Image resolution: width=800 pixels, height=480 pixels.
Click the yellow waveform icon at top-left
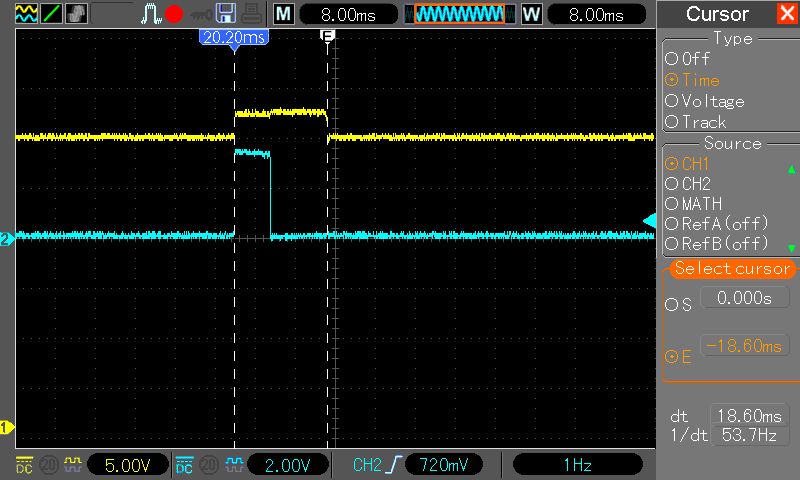click(x=25, y=14)
